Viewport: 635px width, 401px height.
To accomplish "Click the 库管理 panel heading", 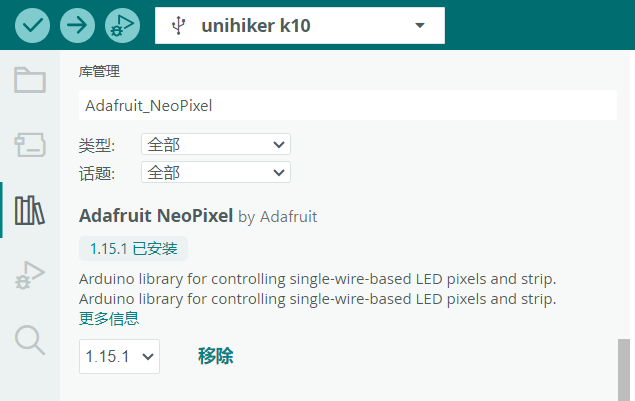I will coord(99,71).
